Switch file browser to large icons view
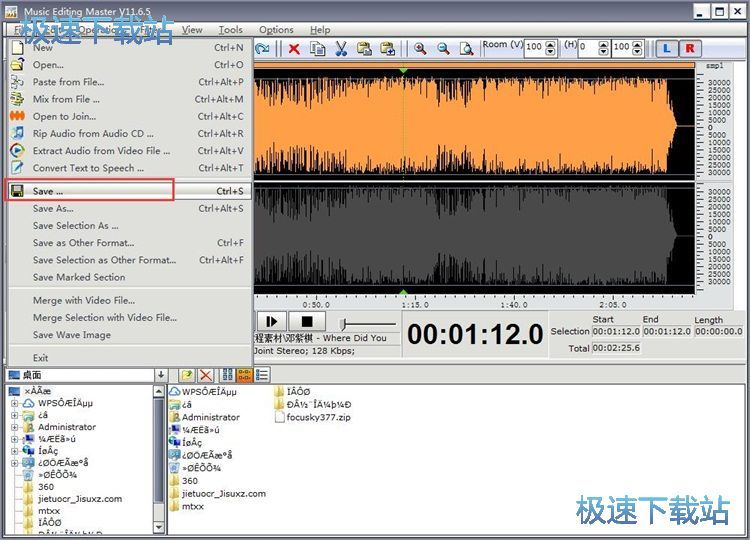This screenshot has height=540, width=750. pyautogui.click(x=228, y=375)
